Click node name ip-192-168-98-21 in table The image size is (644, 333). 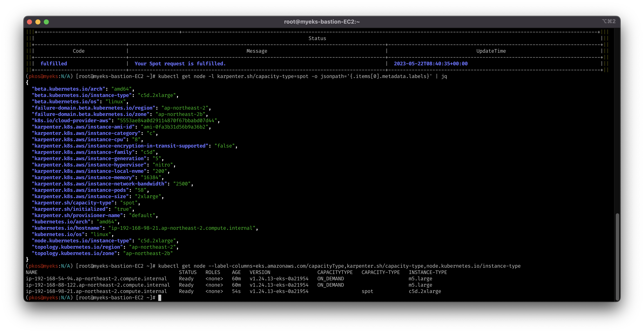pos(96,291)
